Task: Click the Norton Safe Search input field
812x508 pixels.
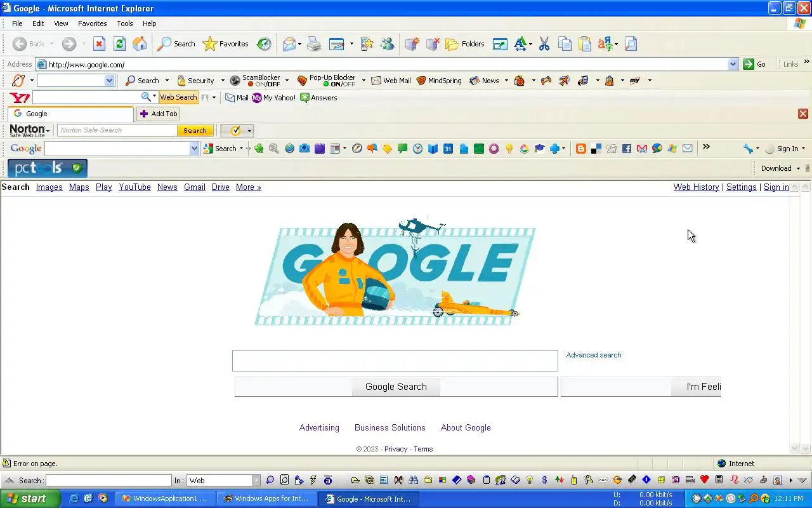Action: 117,130
